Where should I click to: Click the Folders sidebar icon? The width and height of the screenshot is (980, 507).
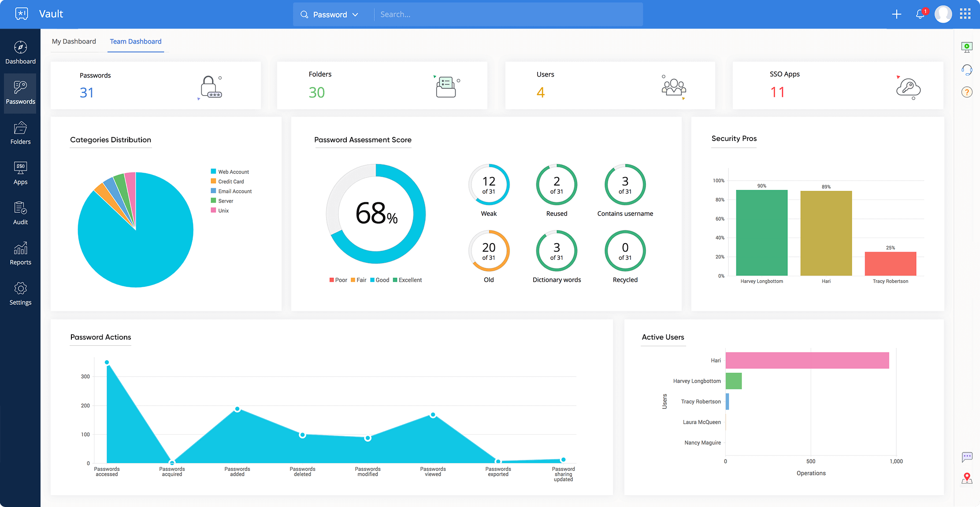coord(20,137)
